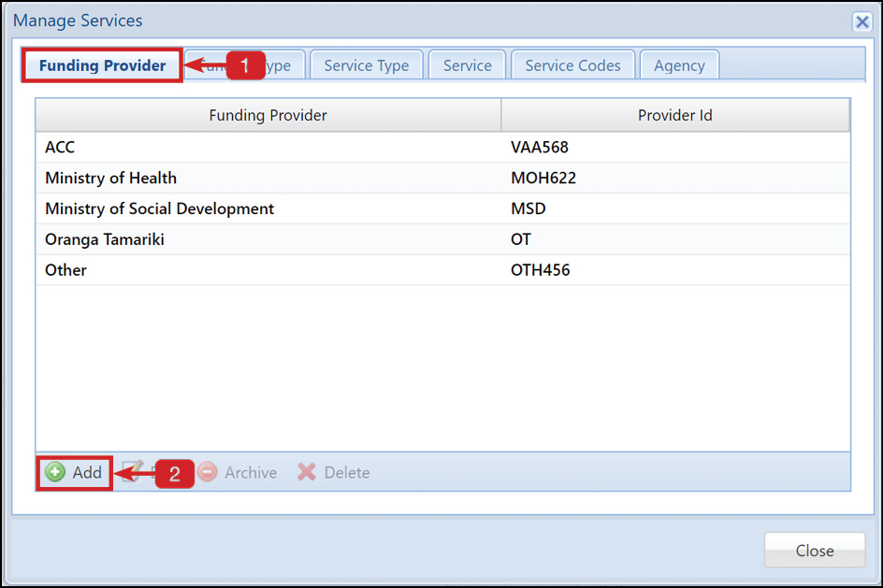
Task: Sort by Funding Provider column header
Action: pos(268,115)
